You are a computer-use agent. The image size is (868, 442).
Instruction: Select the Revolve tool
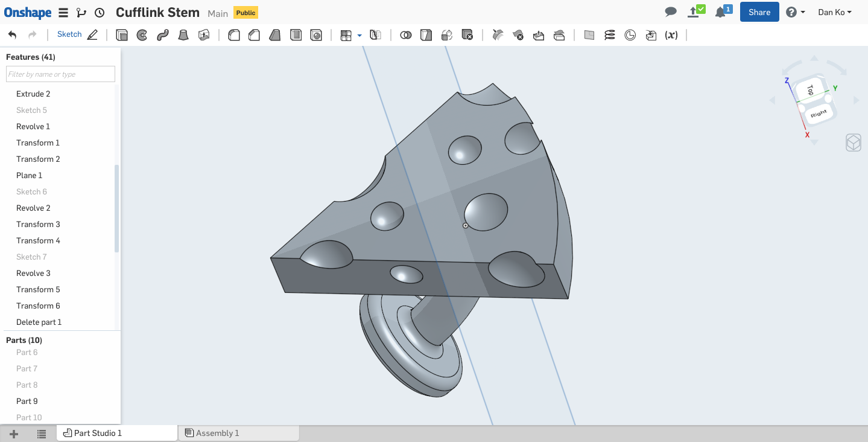pyautogui.click(x=142, y=35)
